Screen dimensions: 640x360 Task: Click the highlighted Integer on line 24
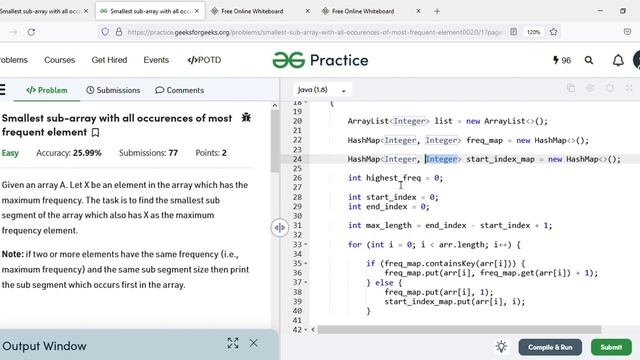pyautogui.click(x=442, y=159)
